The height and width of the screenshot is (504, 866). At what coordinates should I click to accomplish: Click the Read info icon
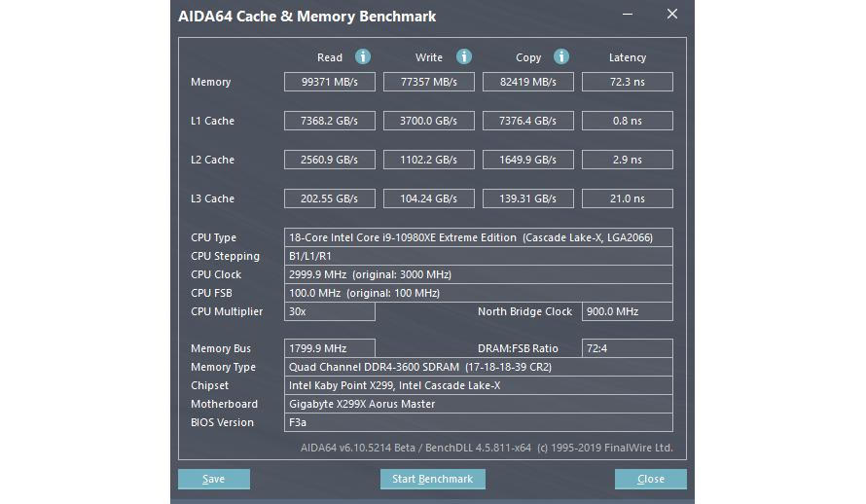pos(362,56)
